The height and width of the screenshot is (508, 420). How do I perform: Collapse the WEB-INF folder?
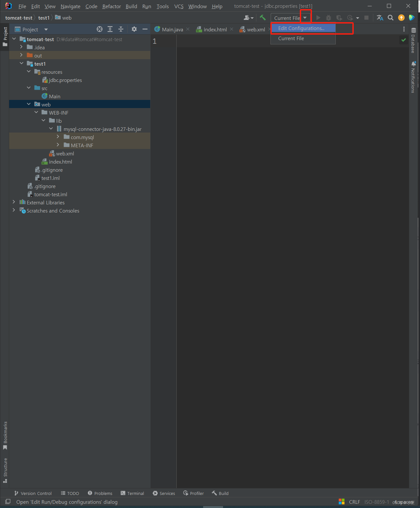pyautogui.click(x=36, y=112)
